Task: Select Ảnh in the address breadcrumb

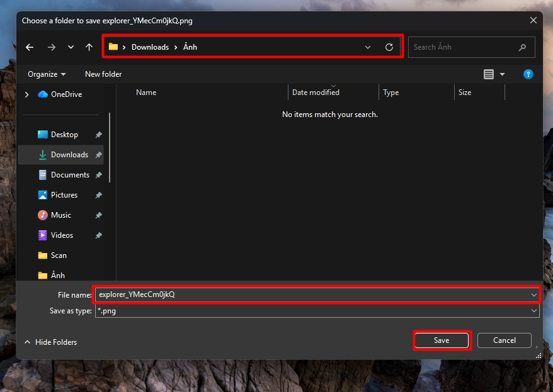Action: 190,47
